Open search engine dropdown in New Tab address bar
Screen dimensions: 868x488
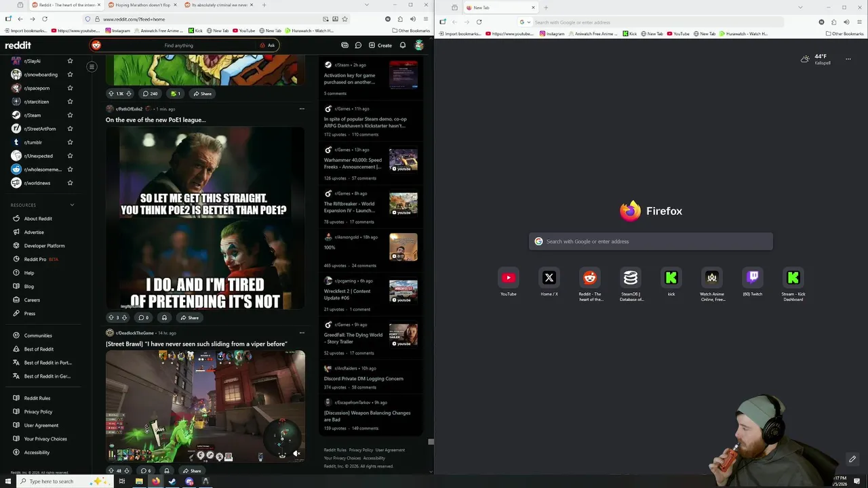click(x=524, y=22)
